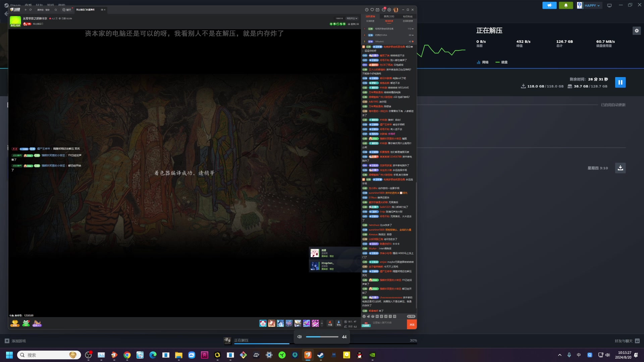Click orange 发送 send button
Image resolution: width=644 pixels, height=362 pixels.
(412, 324)
